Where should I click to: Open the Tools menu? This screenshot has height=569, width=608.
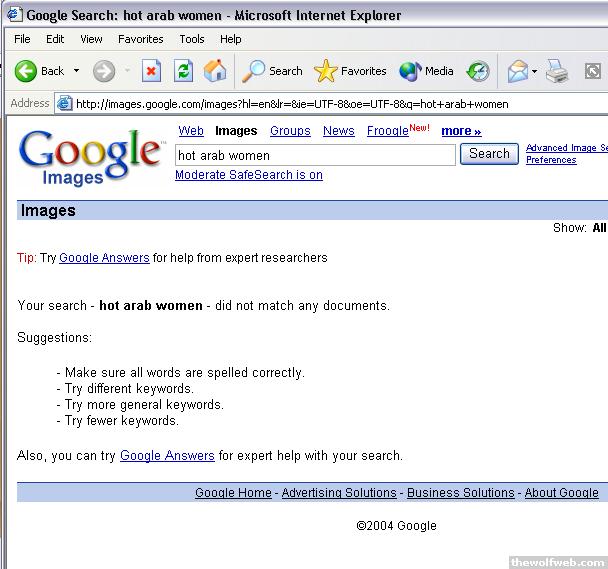(x=192, y=39)
